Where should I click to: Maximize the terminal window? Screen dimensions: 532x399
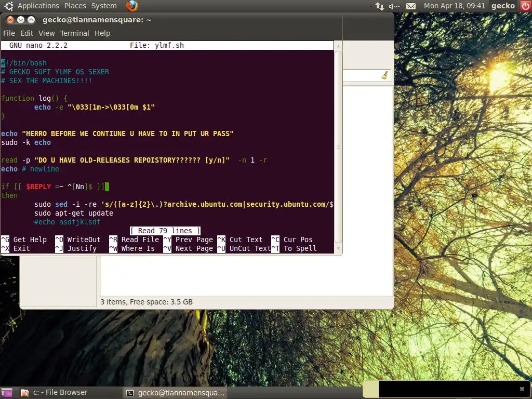[x=31, y=20]
